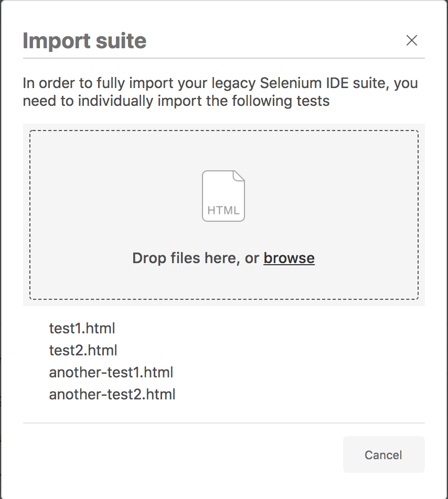
Task: Click the drop files here instruction text
Action: point(194,258)
